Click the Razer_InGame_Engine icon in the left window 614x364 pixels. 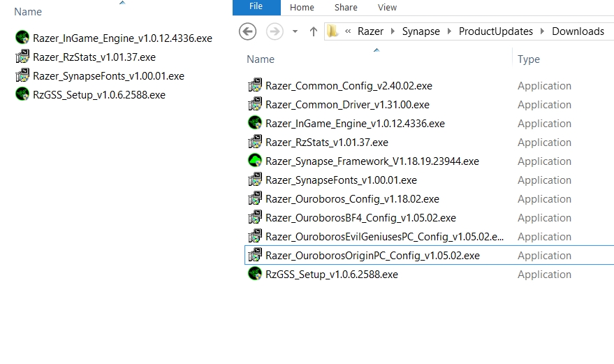coord(22,38)
